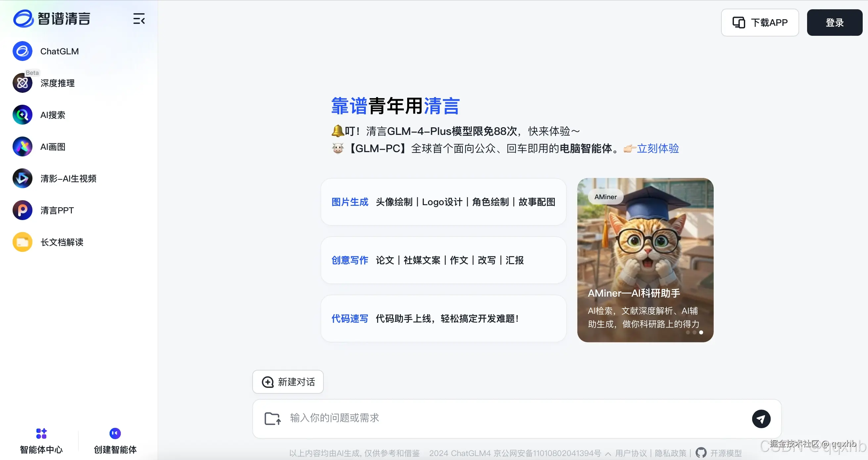Open 清影-AI生视频
Image resolution: width=868 pixels, height=460 pixels.
(x=68, y=178)
